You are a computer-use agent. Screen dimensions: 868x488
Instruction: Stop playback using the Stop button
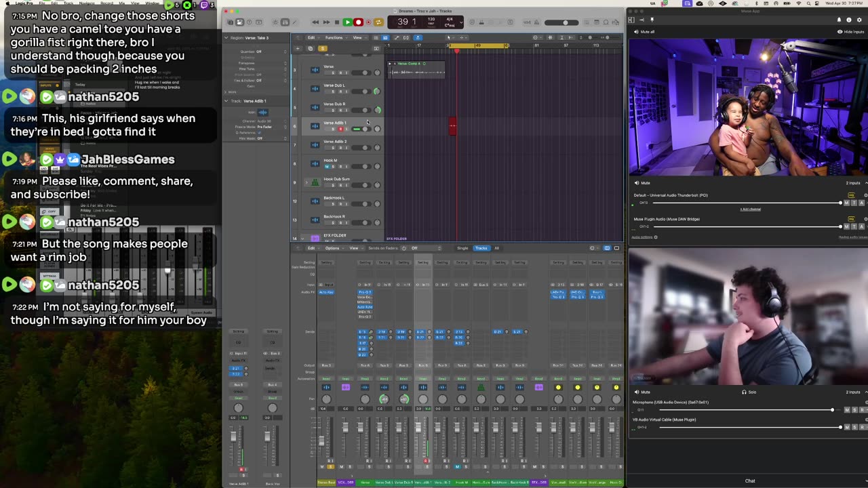(337, 22)
